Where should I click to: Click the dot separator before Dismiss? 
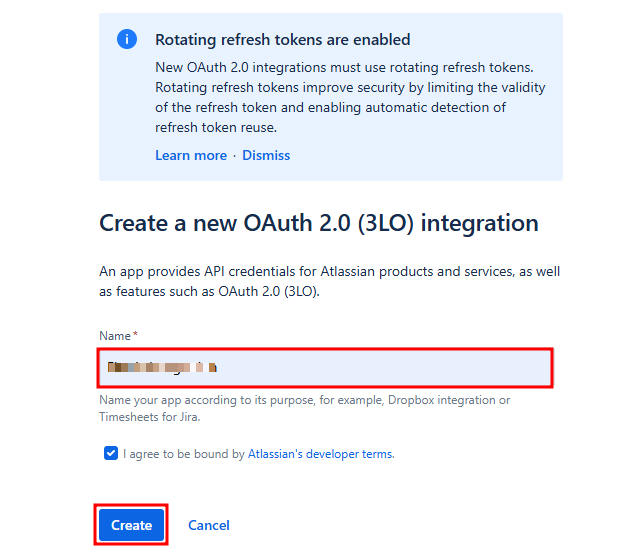tap(235, 155)
